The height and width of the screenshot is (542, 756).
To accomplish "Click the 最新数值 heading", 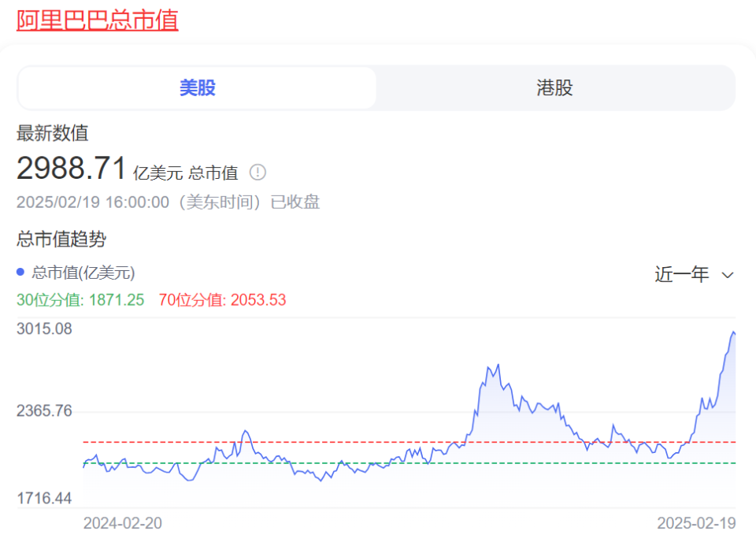I will (53, 133).
